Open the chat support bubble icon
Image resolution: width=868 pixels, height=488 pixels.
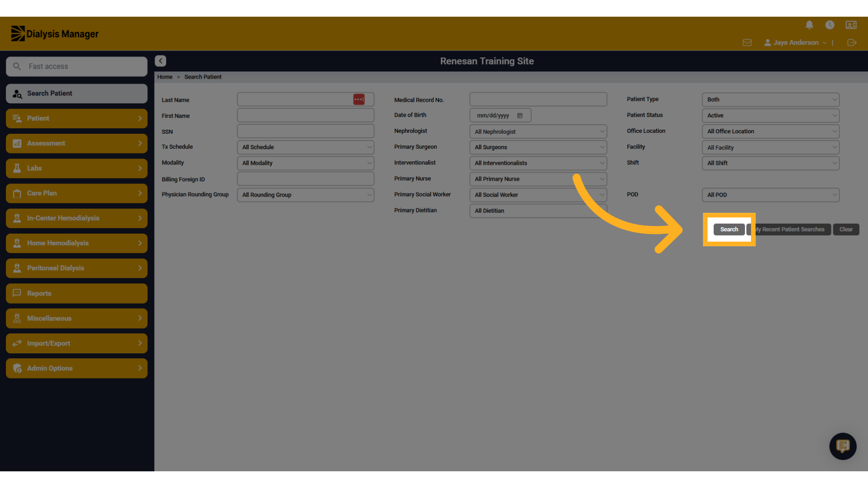pos(843,446)
